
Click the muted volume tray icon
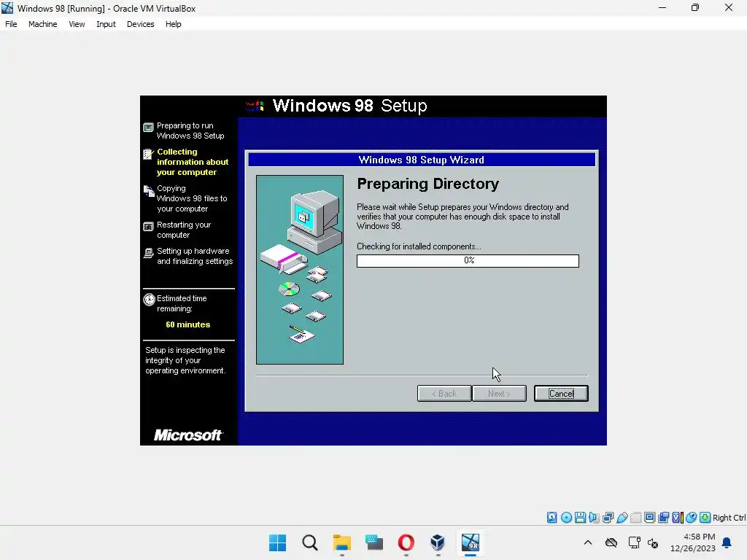coord(653,542)
